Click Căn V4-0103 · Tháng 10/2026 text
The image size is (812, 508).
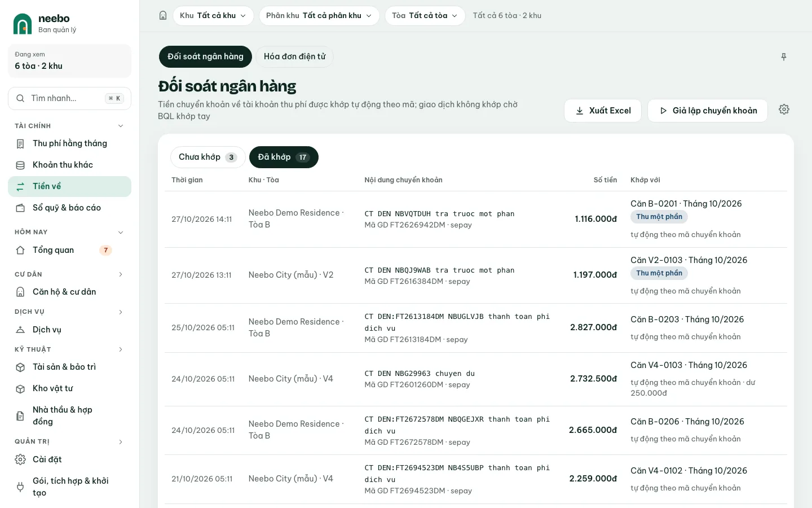click(689, 365)
